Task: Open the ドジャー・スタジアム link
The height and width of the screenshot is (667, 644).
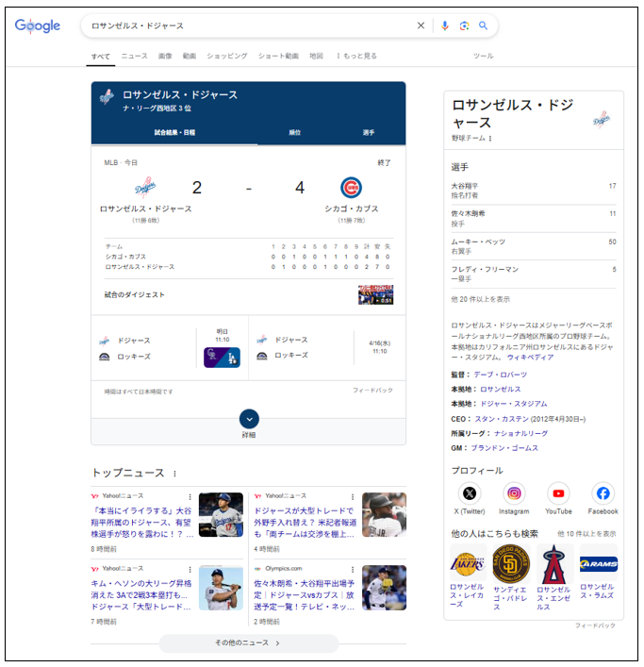Action: (x=514, y=404)
